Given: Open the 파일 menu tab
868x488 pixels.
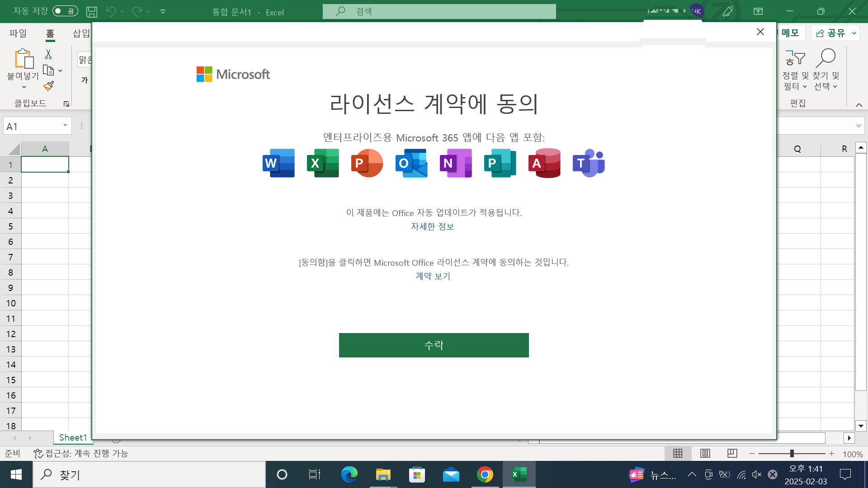Looking at the screenshot, I should coord(18,33).
